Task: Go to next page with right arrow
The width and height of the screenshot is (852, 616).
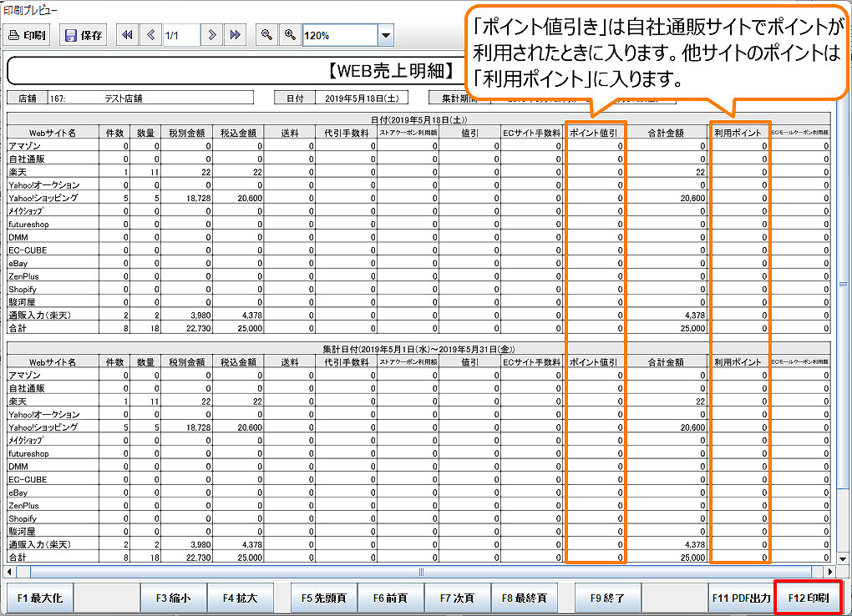Action: pyautogui.click(x=213, y=35)
